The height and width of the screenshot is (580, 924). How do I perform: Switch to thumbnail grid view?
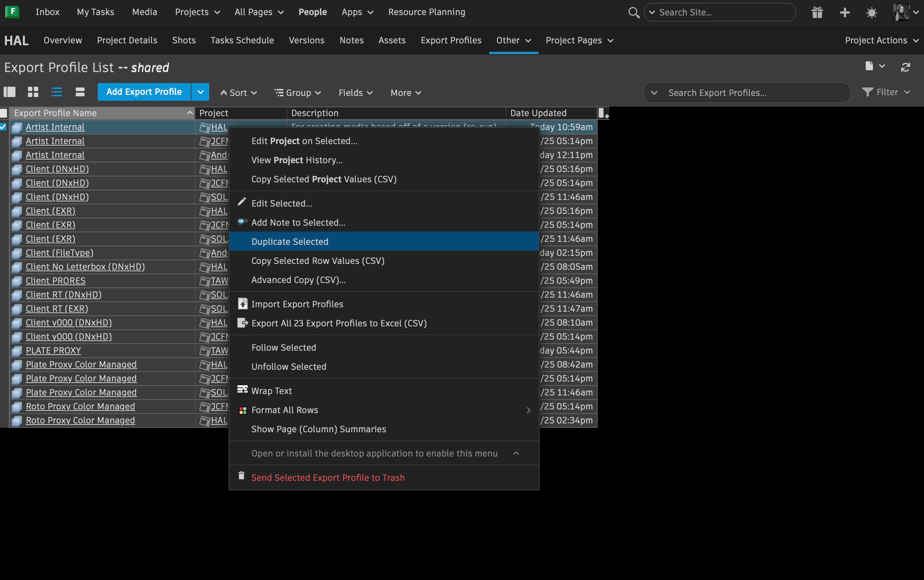point(33,92)
